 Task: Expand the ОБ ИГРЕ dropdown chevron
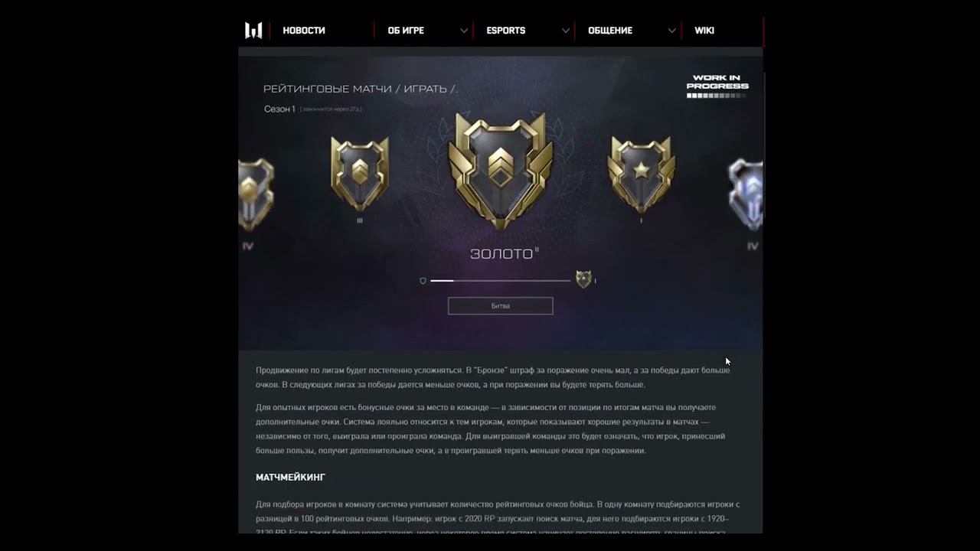(464, 31)
